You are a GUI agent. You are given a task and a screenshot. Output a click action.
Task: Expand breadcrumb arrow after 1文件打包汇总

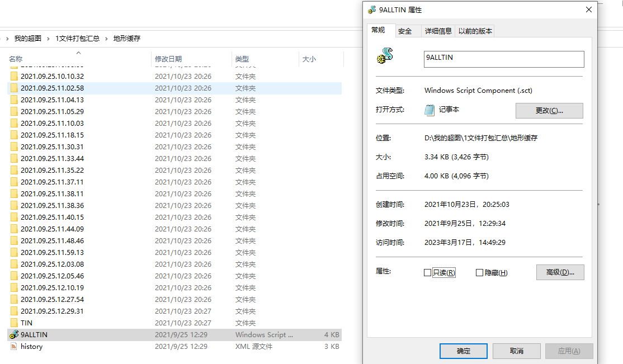[x=106, y=39]
